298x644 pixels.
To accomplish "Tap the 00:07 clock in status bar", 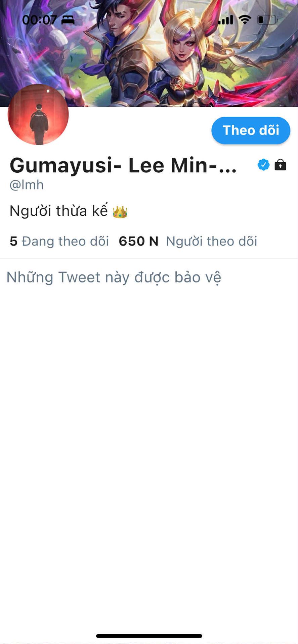I will coord(39,20).
